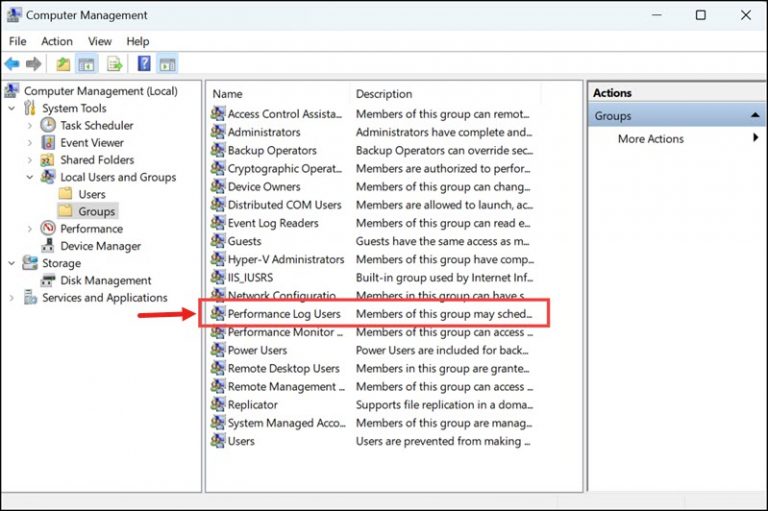
Task: Click the Local Users and Groups icon
Action: (48, 176)
